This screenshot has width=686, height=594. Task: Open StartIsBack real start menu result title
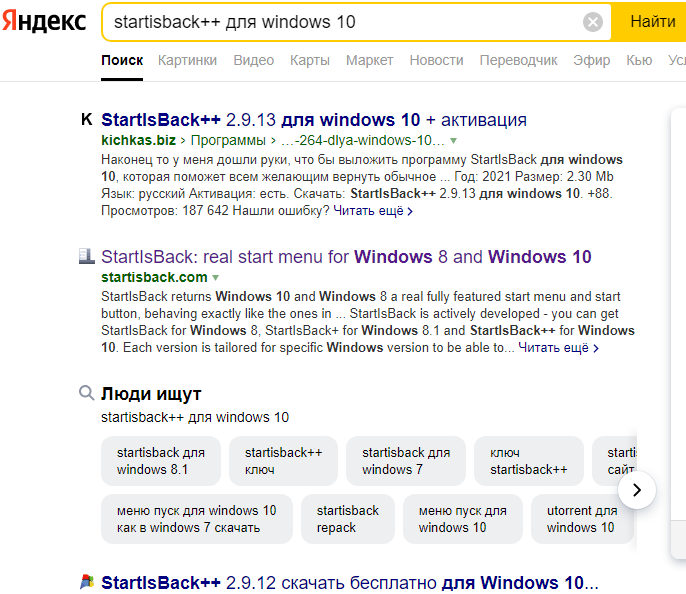tap(346, 256)
